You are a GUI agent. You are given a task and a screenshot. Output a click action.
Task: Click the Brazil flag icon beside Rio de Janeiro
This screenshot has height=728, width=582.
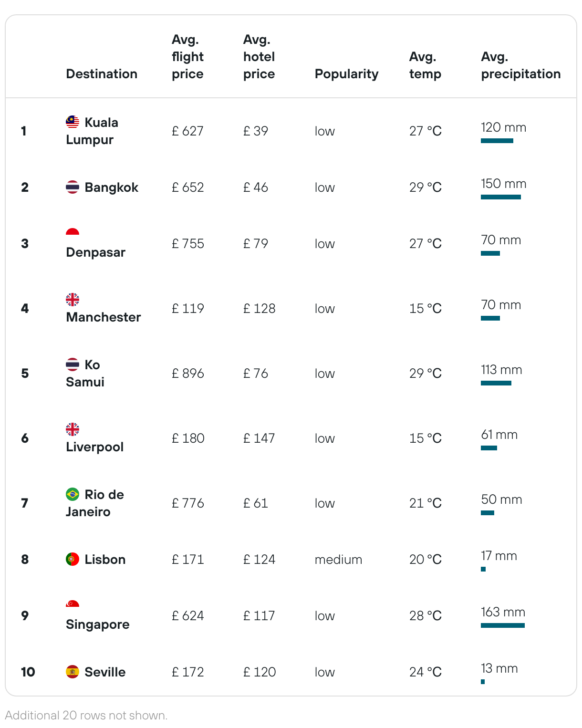[x=73, y=494]
